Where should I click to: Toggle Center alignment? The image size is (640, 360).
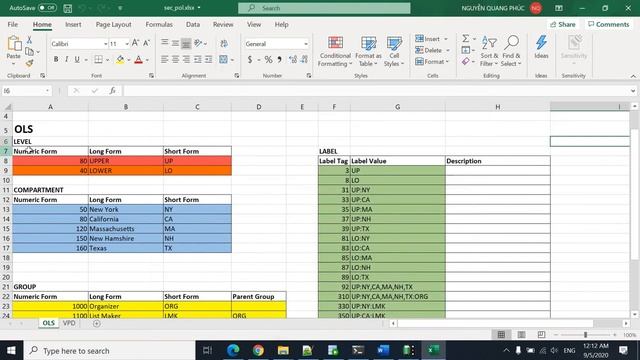175,60
